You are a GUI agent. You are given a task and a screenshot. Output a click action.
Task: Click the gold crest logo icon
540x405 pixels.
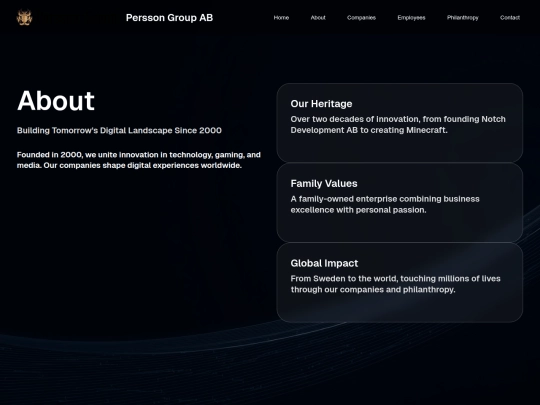24,17
